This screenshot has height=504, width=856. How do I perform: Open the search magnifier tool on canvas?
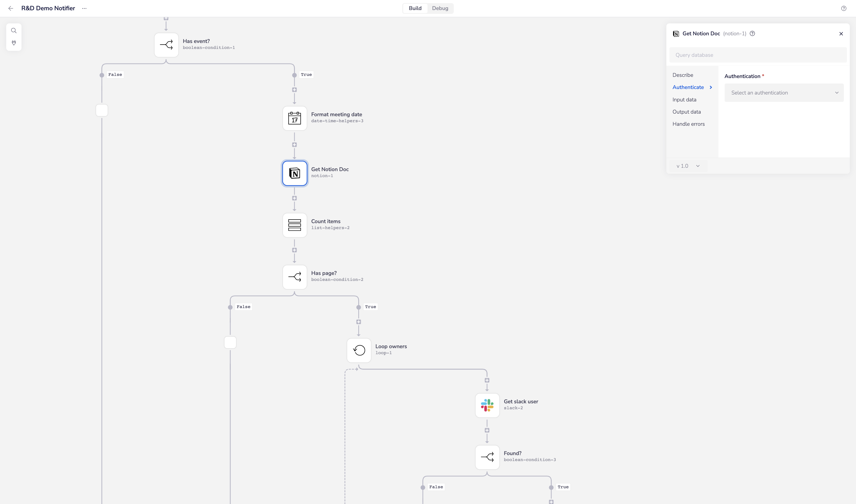coord(14,31)
